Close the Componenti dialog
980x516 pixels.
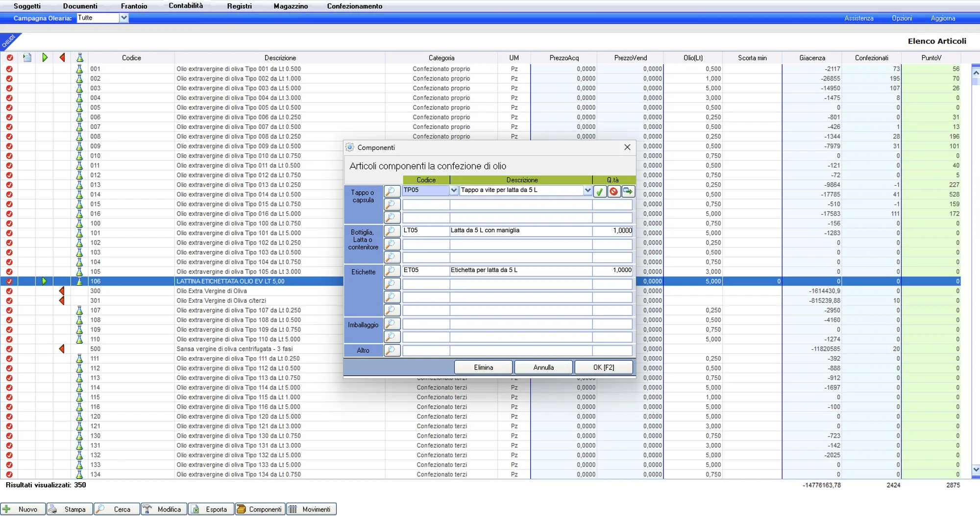click(627, 147)
